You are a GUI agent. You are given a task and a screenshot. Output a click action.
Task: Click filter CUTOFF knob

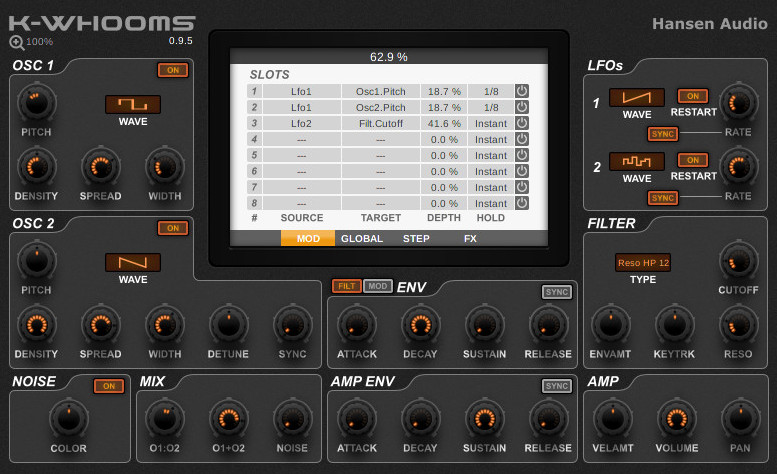738,261
